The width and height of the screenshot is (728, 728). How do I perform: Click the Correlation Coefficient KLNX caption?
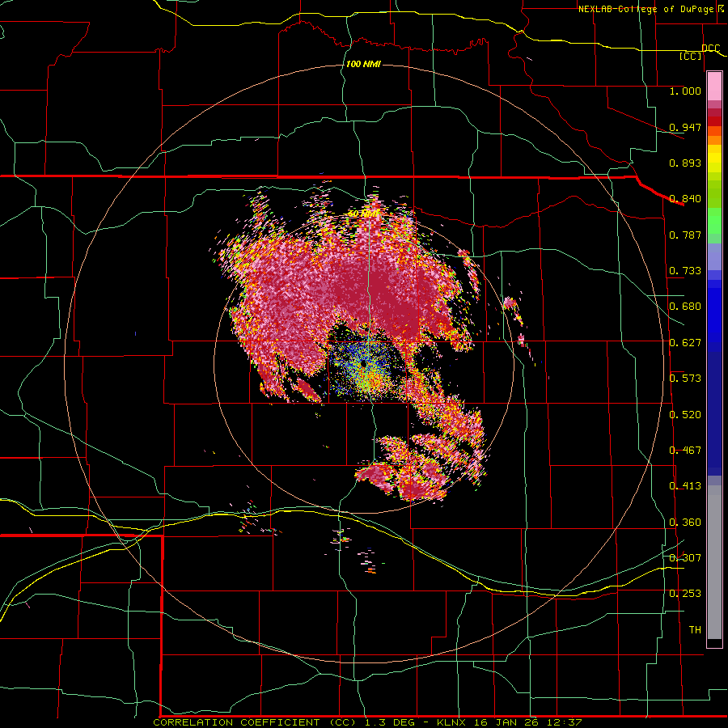pyautogui.click(x=367, y=722)
